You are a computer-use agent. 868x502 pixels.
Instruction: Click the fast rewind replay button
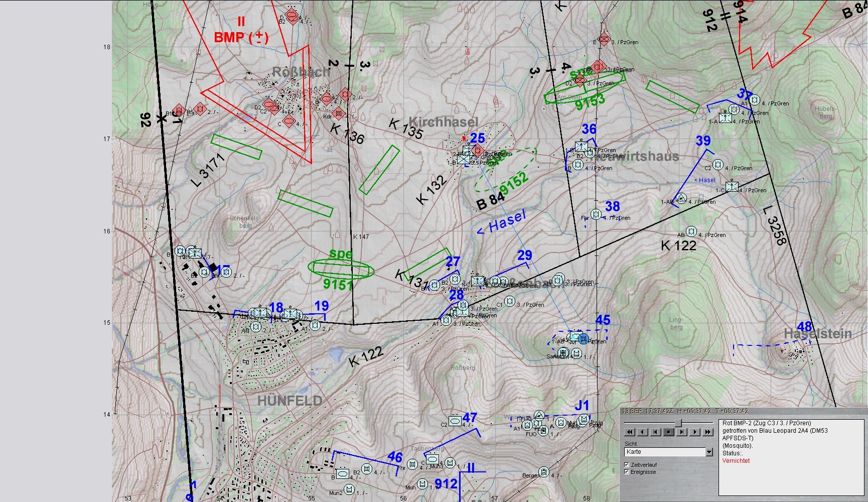point(630,432)
